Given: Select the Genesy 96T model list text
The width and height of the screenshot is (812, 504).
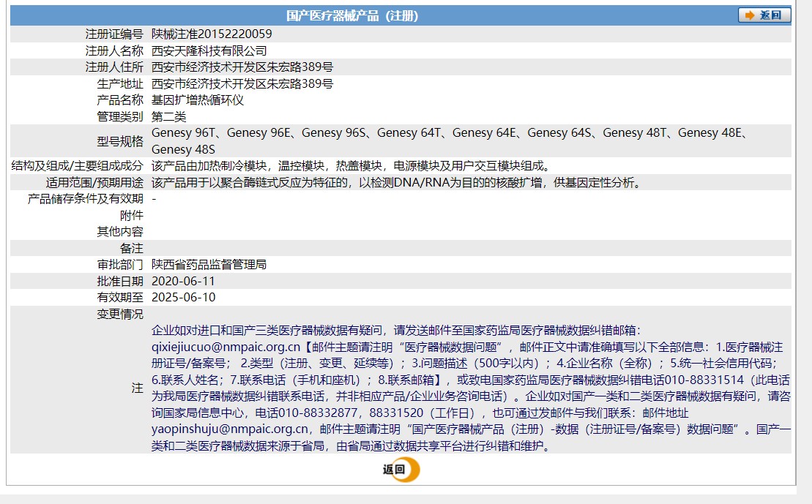Looking at the screenshot, I should 450,140.
